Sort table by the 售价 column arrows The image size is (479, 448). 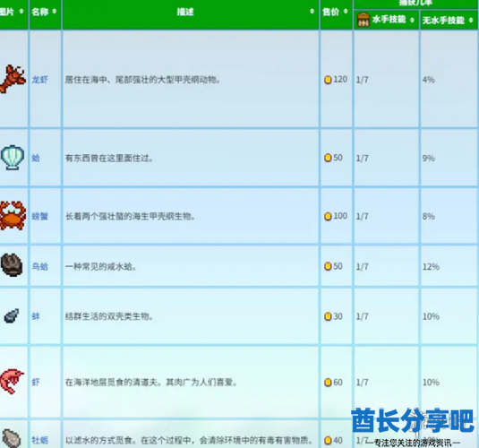tap(346, 12)
